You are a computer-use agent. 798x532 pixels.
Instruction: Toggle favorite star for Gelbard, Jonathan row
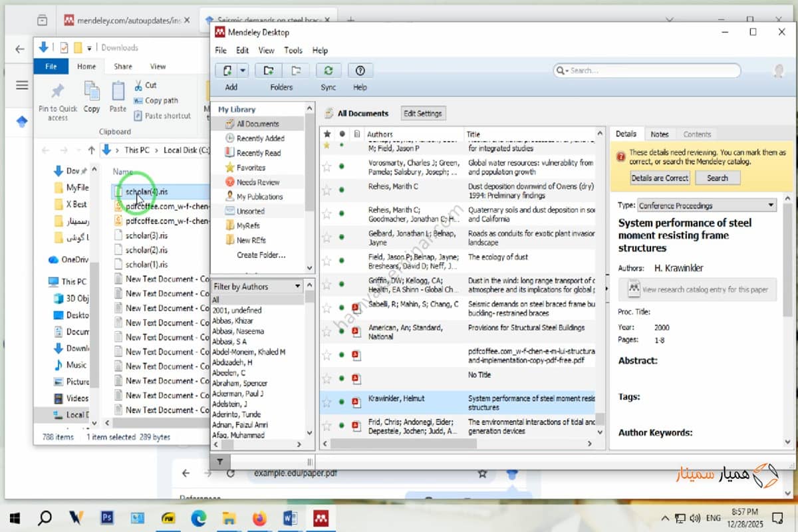[x=327, y=237]
